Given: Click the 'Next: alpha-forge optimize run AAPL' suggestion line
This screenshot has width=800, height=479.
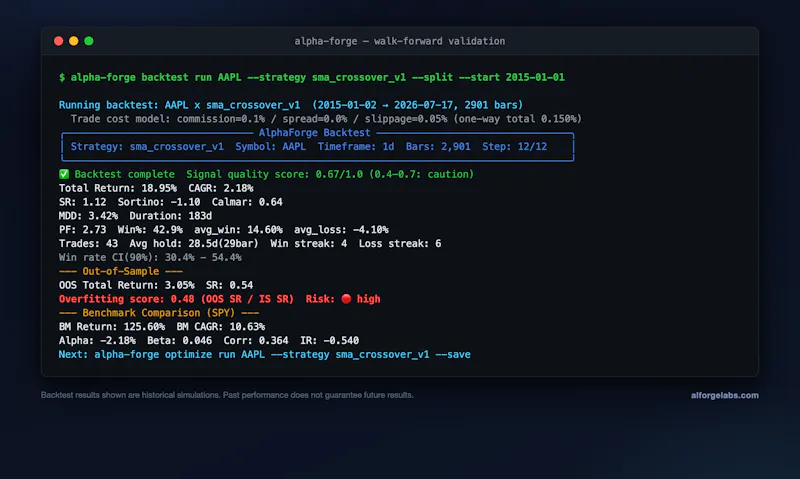Looking at the screenshot, I should (x=264, y=355).
